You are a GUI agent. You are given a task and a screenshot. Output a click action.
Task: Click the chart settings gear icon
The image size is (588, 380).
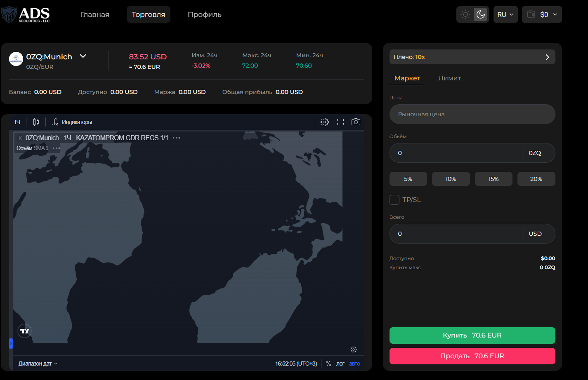click(325, 122)
